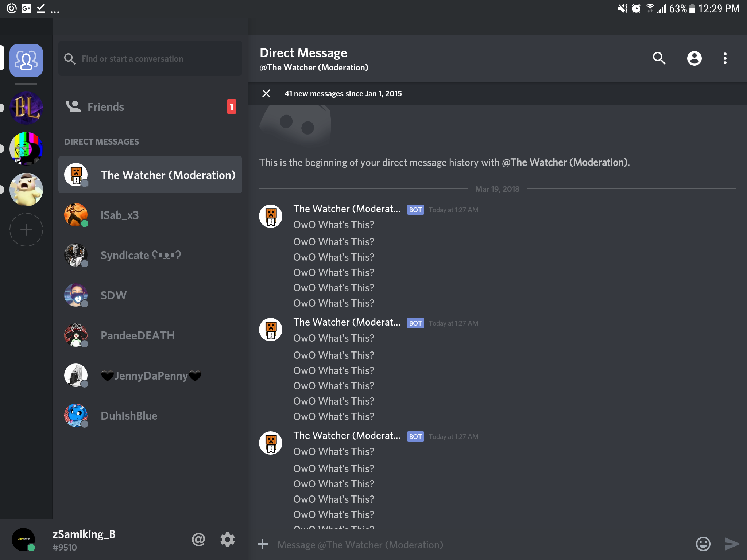Tap the status bar muted-vibrate icon
This screenshot has height=560, width=747.
[623, 8]
